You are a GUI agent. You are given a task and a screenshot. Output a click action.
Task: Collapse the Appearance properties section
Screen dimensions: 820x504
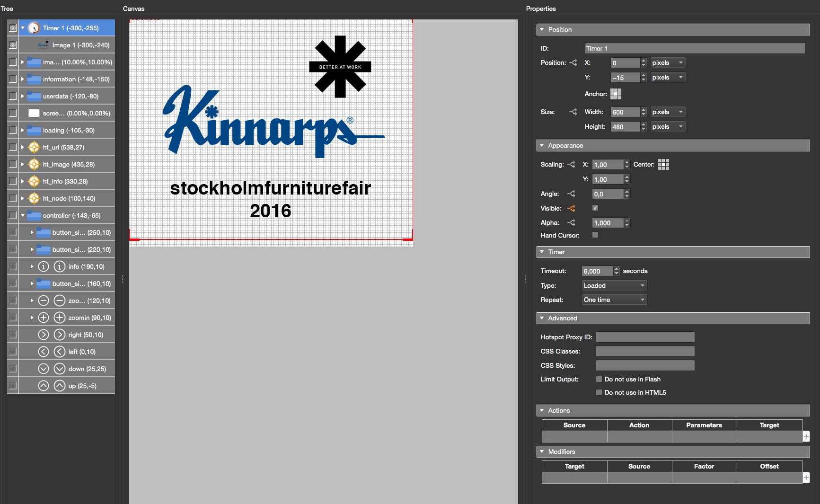pyautogui.click(x=542, y=145)
